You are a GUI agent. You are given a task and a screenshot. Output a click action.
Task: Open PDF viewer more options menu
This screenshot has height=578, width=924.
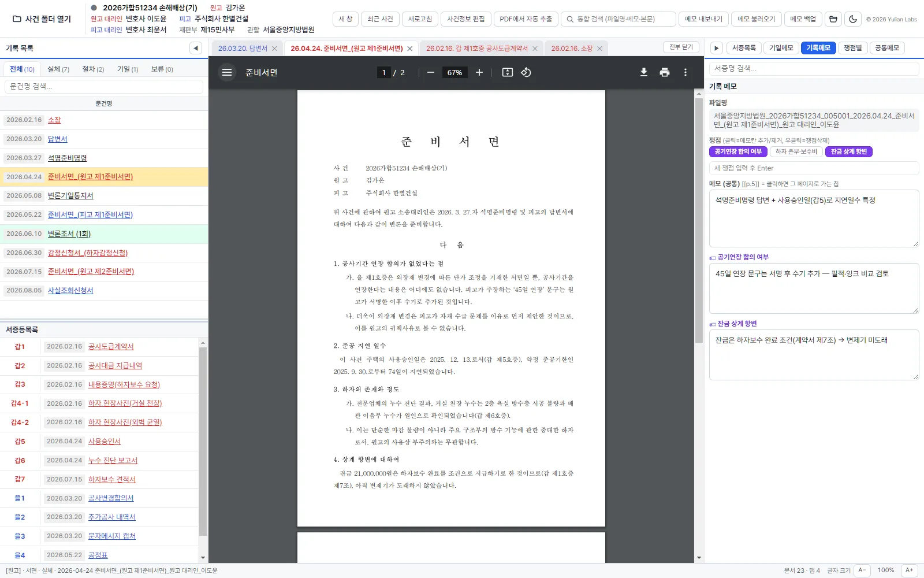[x=685, y=72]
